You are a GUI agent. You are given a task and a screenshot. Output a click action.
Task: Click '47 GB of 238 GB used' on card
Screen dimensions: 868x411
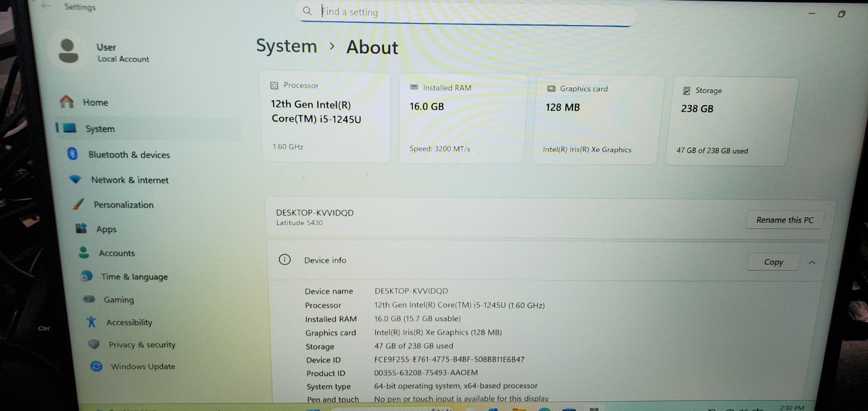click(712, 150)
